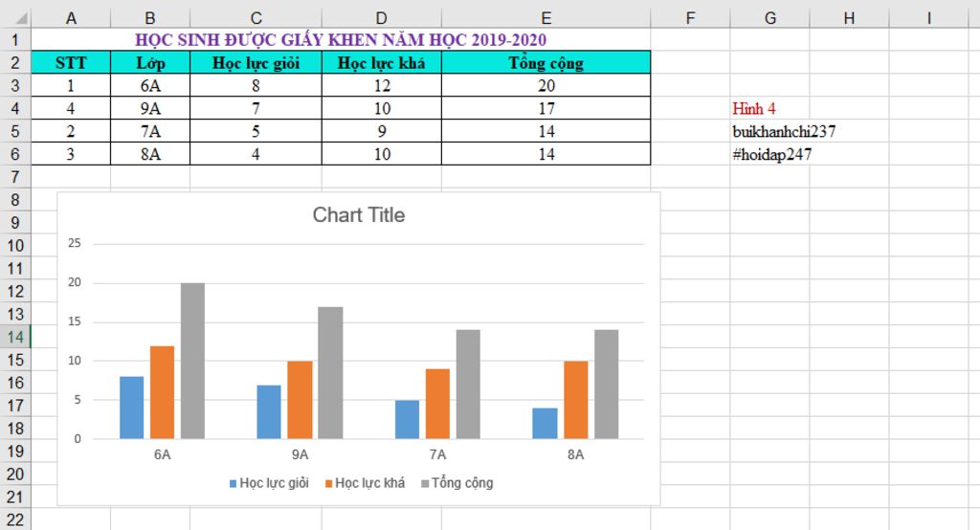The image size is (980, 530).
Task: Click '6A' category axis label
Action: tap(162, 454)
